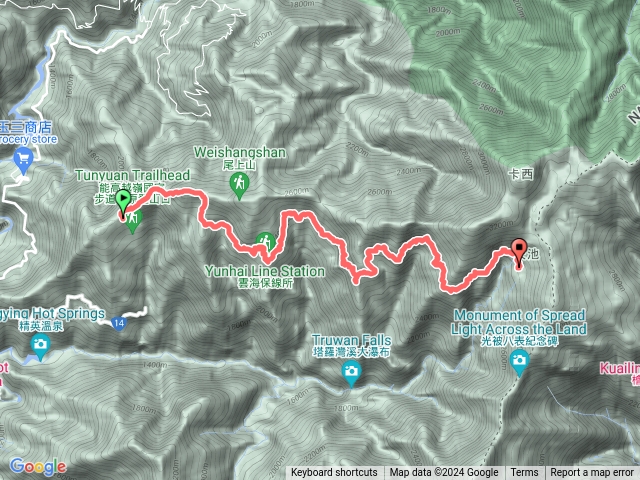
Task: Click the green start flag marker
Action: [123, 200]
